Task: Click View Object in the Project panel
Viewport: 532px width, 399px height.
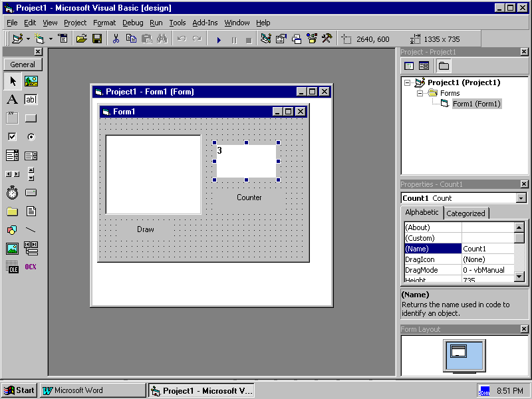Action: [x=424, y=66]
